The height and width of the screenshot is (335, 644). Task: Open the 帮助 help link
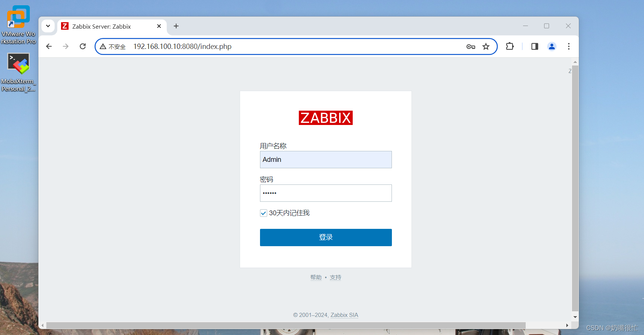pyautogui.click(x=316, y=277)
